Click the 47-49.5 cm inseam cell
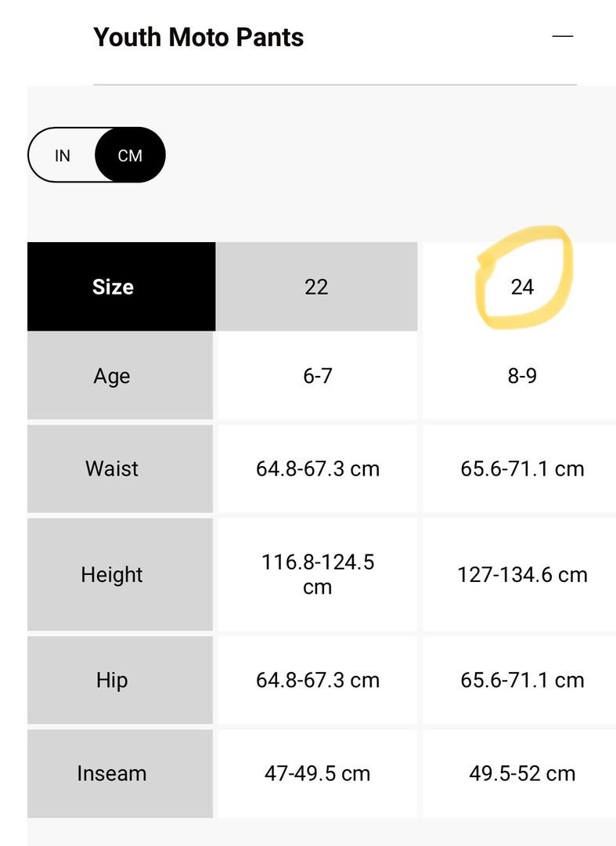 pos(317,773)
